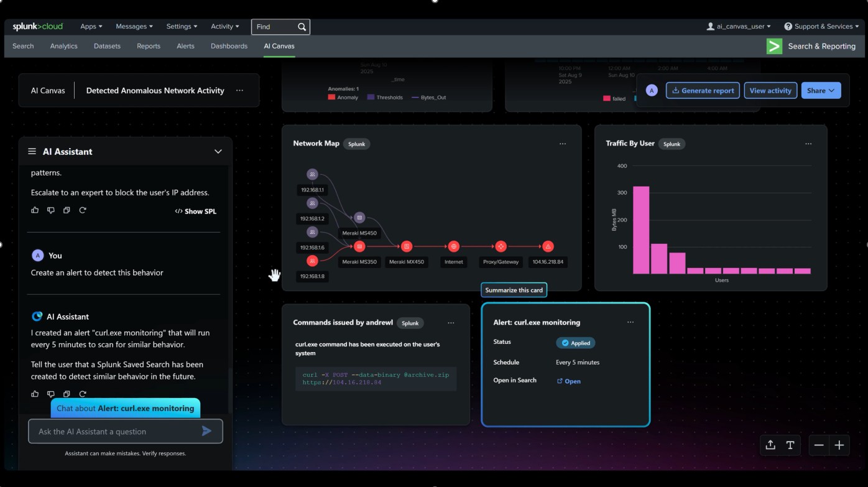
Task: Open the alert in Search via Open link
Action: click(569, 381)
